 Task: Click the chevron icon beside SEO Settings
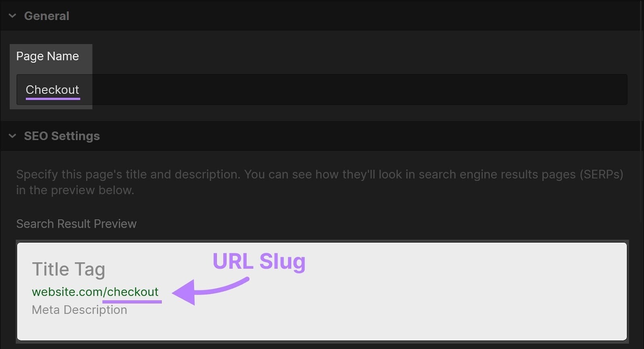[12, 136]
